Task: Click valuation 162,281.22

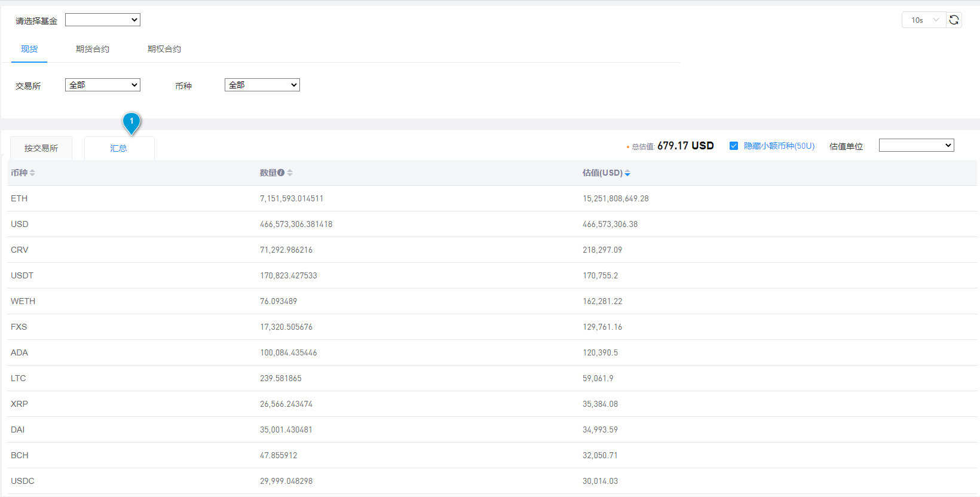Action: pos(602,301)
